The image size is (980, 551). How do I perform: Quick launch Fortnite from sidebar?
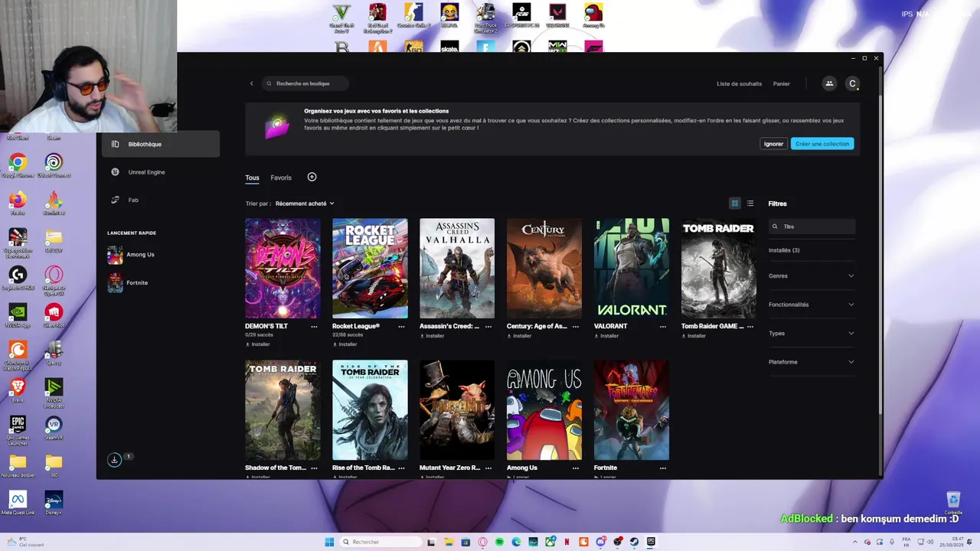[x=128, y=283]
